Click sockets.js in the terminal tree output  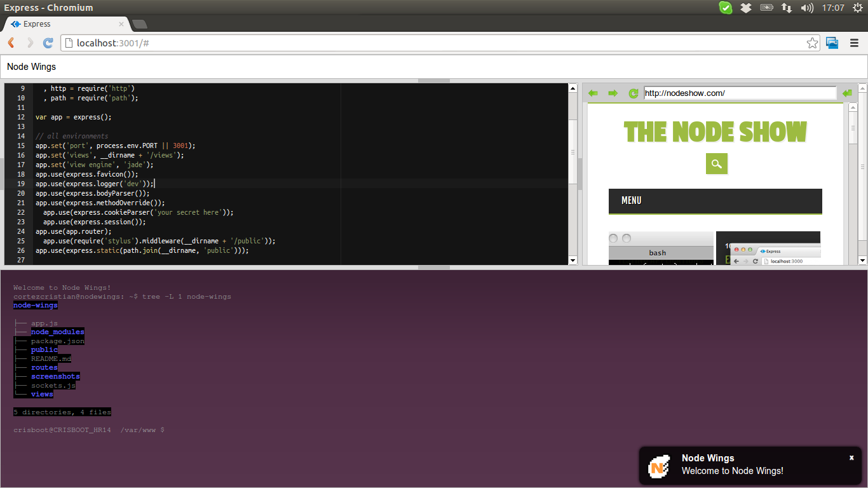pos(53,386)
